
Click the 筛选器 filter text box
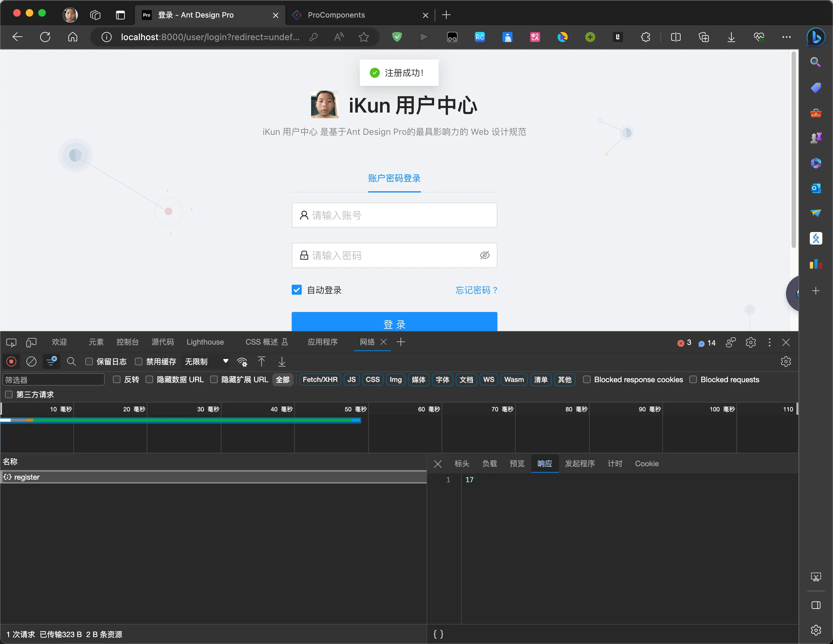coord(53,379)
